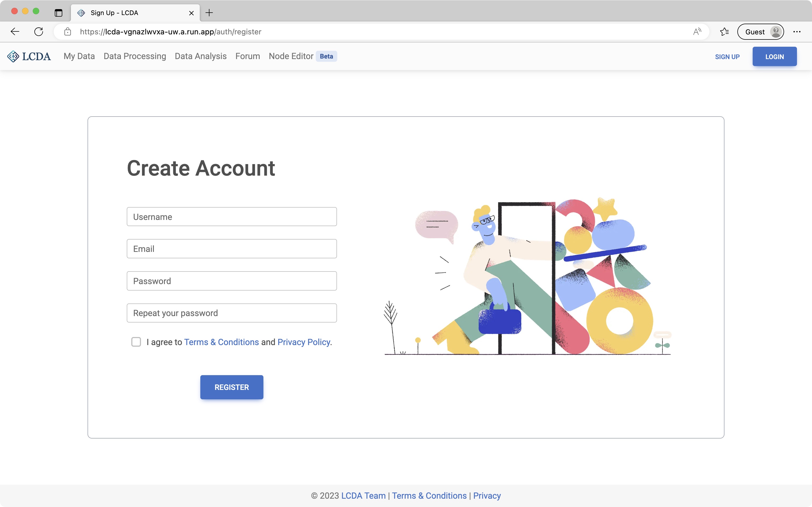
Task: Go back with browser back arrow
Action: 15,31
